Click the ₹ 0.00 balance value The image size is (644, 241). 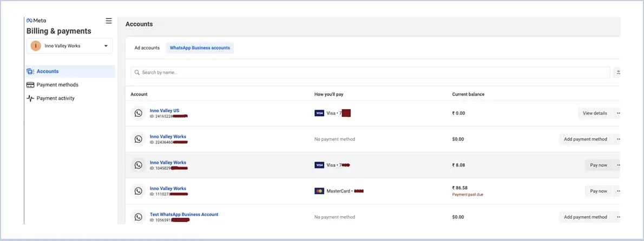click(458, 113)
